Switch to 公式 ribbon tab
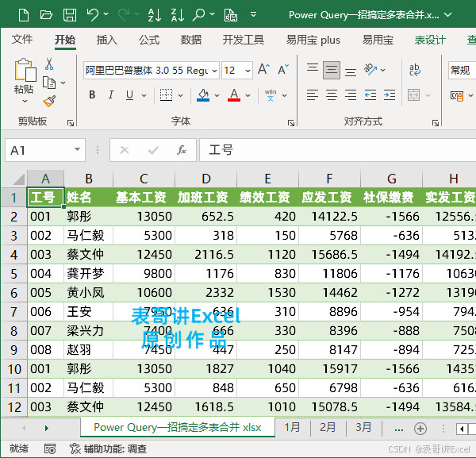The height and width of the screenshot is (458, 476). pos(149,40)
